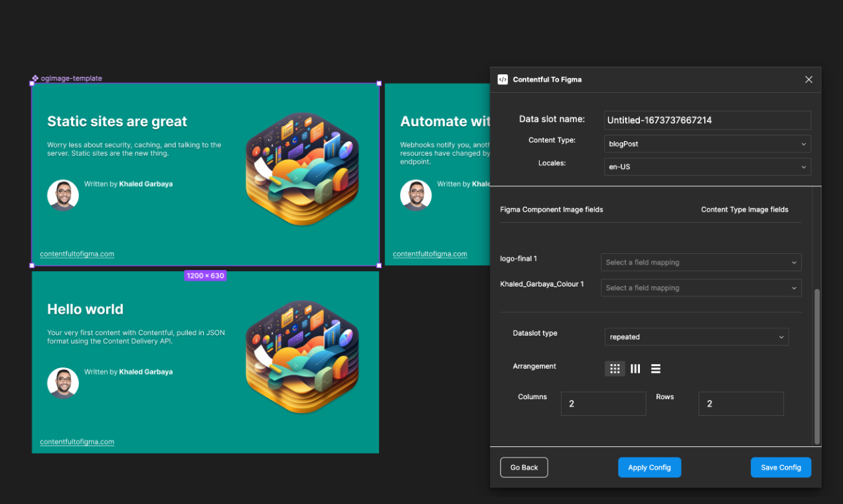Click author avatar in Static sites card
Screen dimensions: 843x504
click(63, 195)
